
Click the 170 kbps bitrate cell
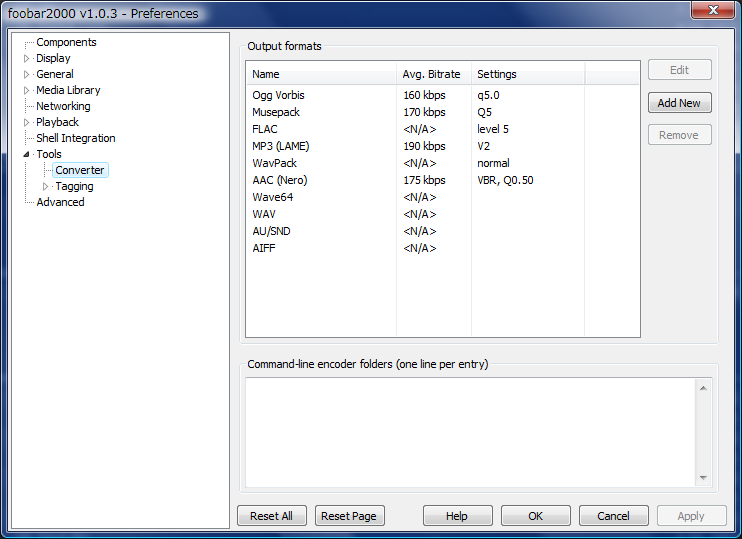tap(424, 112)
